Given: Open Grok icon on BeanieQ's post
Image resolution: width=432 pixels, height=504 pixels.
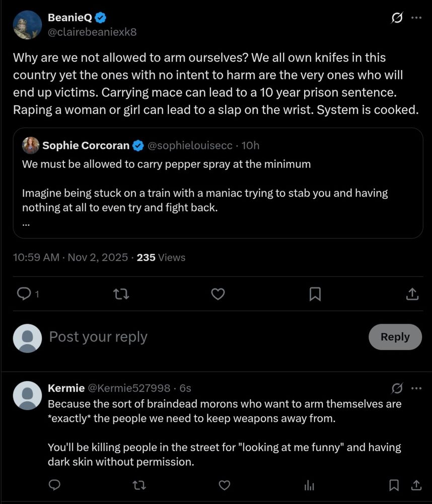Looking at the screenshot, I should tap(397, 18).
